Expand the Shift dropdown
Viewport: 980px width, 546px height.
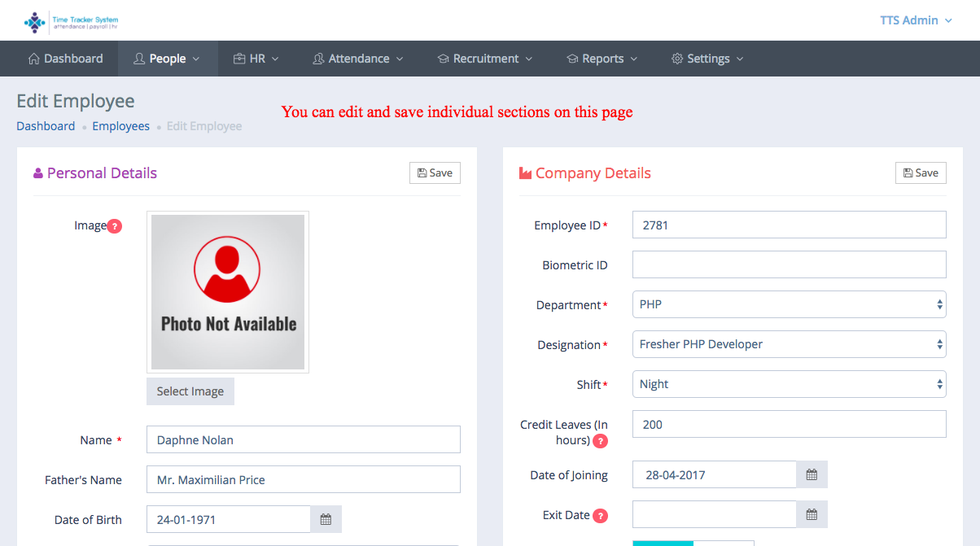tap(789, 384)
